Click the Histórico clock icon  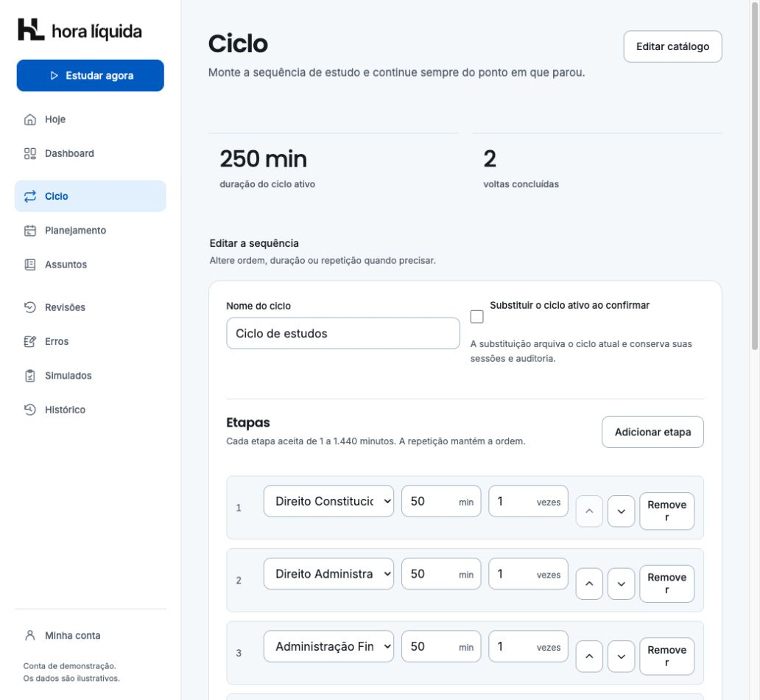30,410
